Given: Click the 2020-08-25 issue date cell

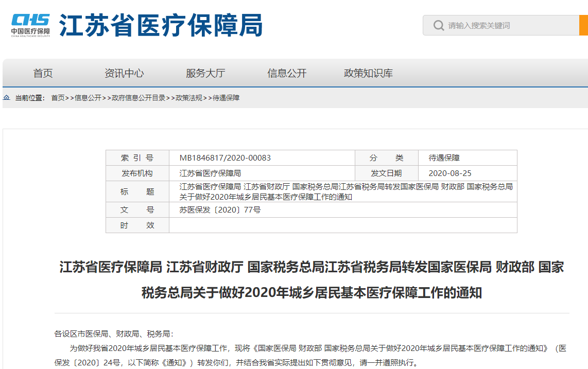Looking at the screenshot, I should point(467,173).
